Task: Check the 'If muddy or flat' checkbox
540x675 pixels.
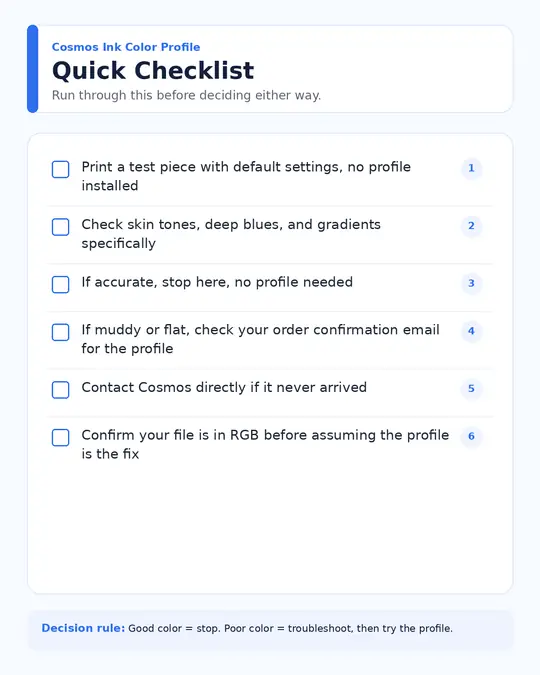Action: [x=60, y=332]
